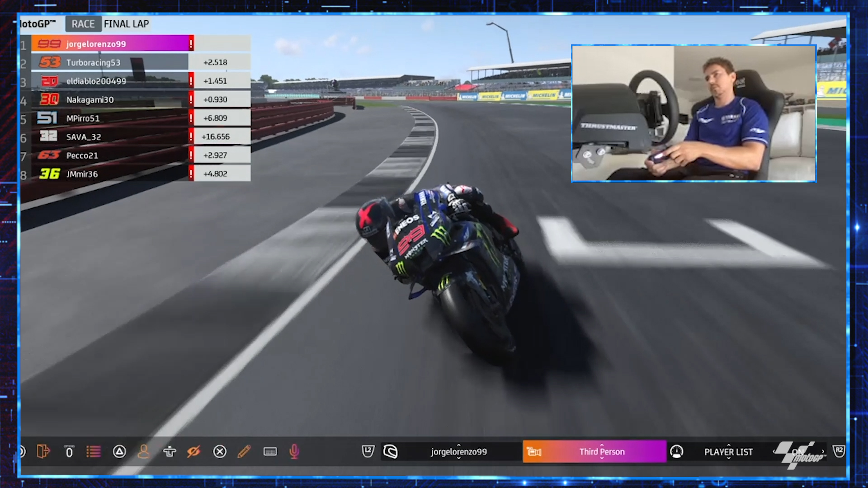Viewport: 868px width, 488px height.
Task: Expand the PLAYER LIST selector
Action: [x=728, y=451]
